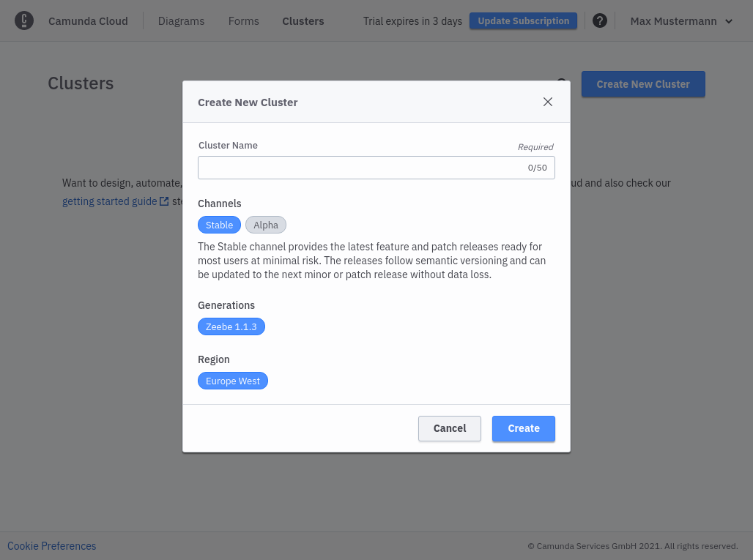Viewport: 753px width, 560px height.
Task: Click the Update Subscription button
Action: [x=523, y=20]
